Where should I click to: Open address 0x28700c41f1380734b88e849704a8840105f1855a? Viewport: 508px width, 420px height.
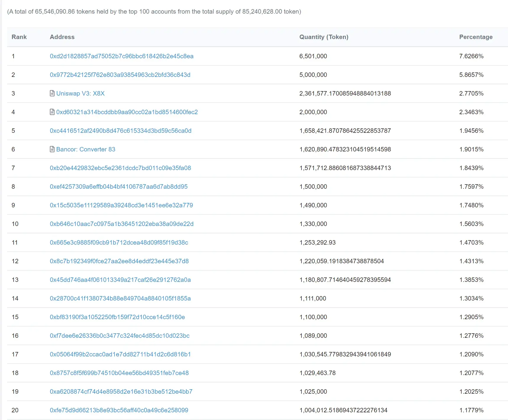pyautogui.click(x=120, y=298)
